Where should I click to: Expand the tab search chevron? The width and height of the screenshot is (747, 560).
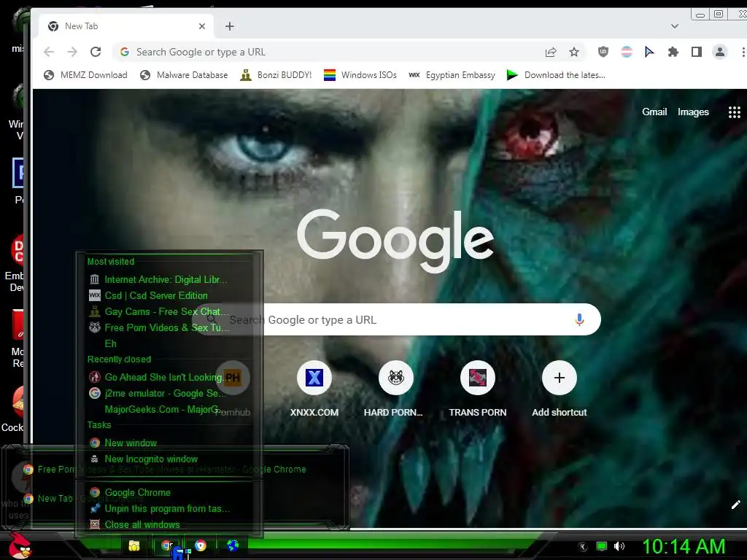pyautogui.click(x=675, y=26)
